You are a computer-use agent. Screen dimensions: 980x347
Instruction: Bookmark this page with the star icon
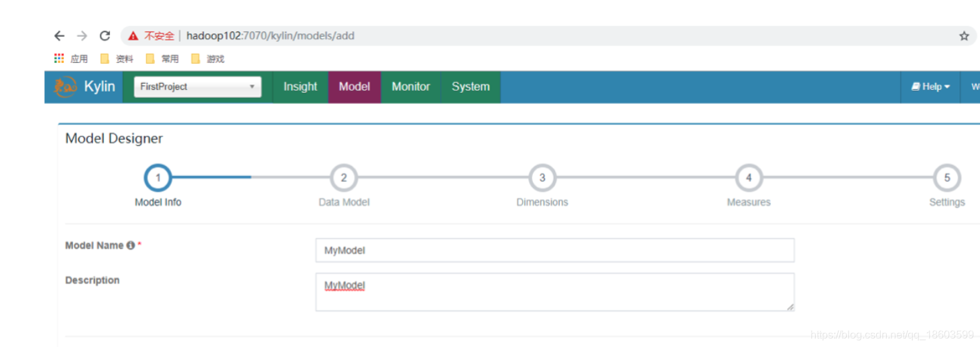tap(964, 36)
